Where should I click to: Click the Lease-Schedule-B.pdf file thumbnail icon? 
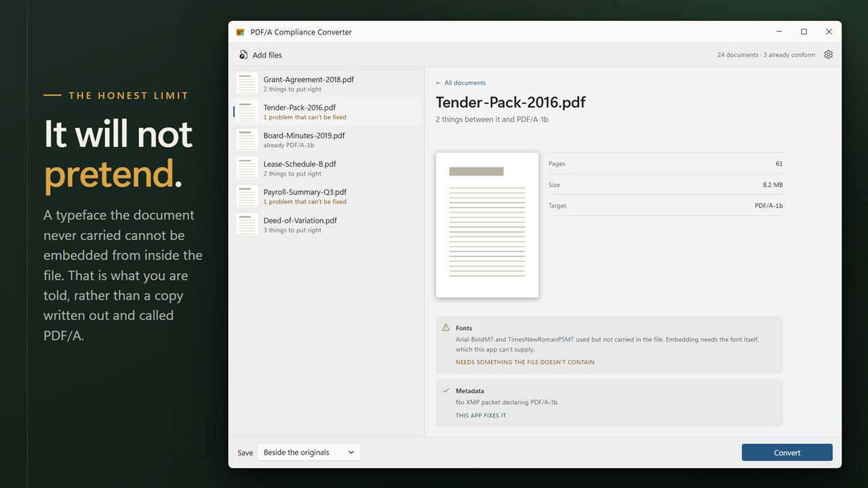(x=247, y=168)
